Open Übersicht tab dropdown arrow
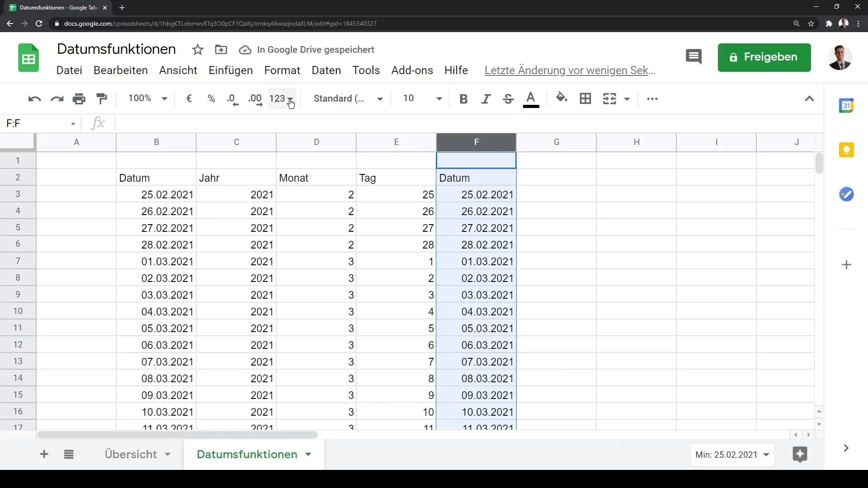 (x=168, y=455)
